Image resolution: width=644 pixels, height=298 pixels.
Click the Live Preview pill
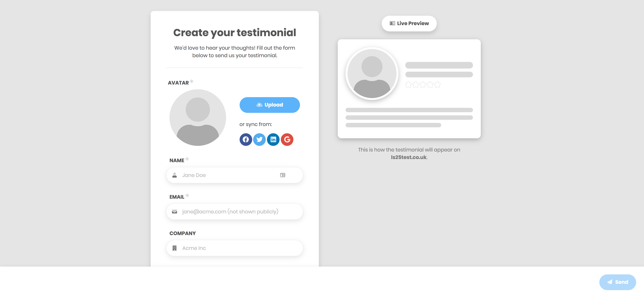pyautogui.click(x=409, y=24)
